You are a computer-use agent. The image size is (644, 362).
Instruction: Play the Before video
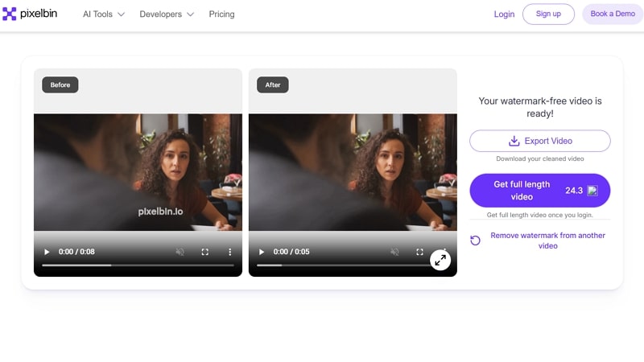click(x=46, y=252)
